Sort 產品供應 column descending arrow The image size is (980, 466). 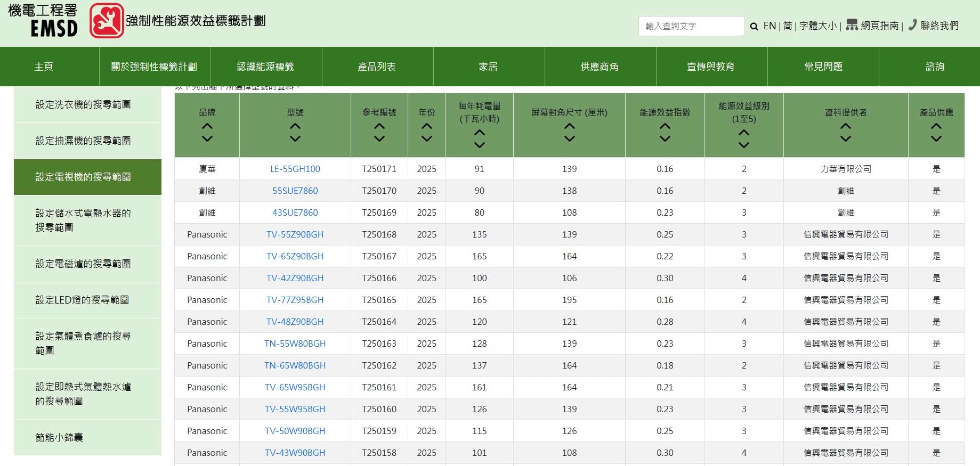coord(936,138)
